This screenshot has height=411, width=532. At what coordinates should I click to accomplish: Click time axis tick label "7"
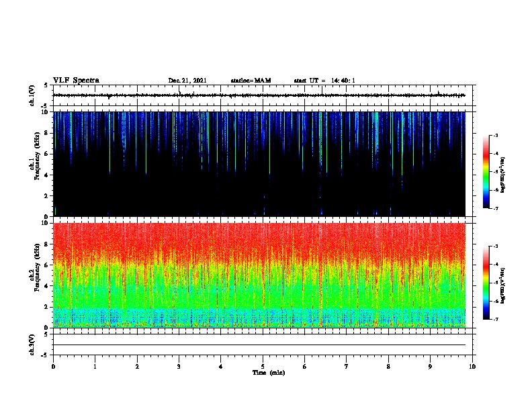[x=347, y=366]
